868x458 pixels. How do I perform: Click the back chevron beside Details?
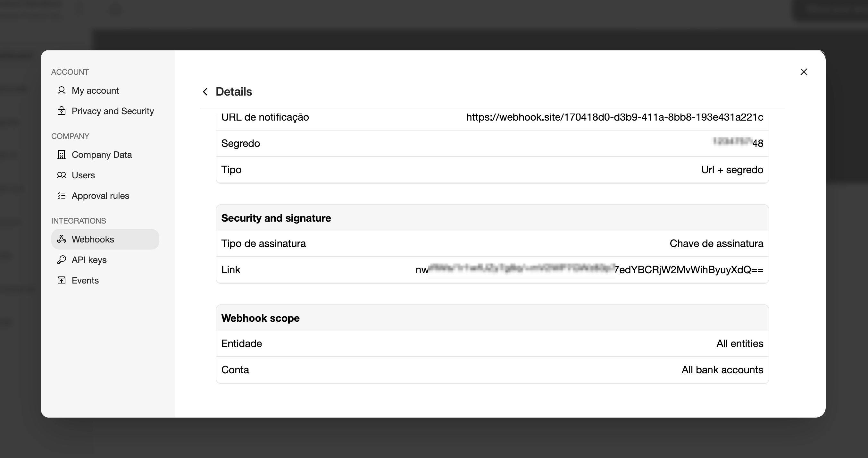click(205, 92)
